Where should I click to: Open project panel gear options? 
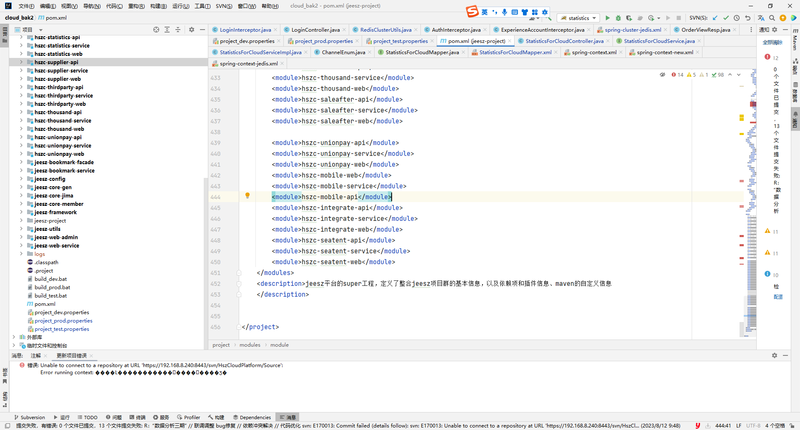[x=191, y=30]
